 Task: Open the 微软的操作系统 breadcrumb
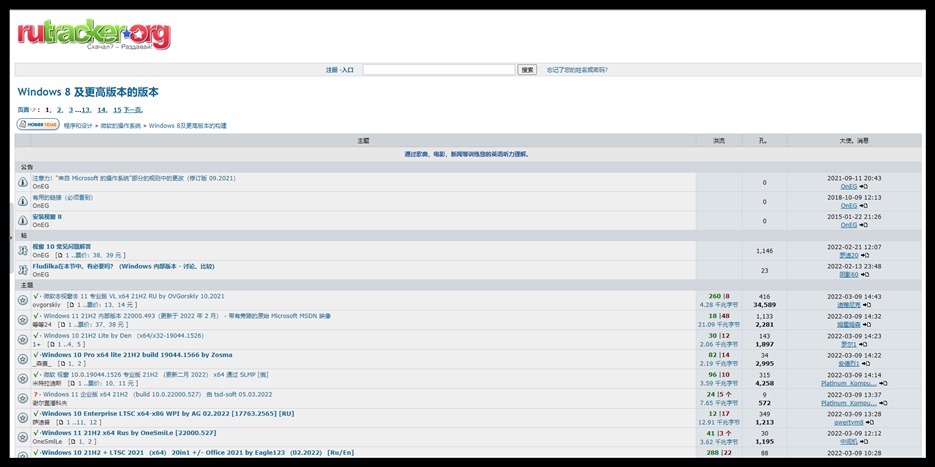pos(120,126)
